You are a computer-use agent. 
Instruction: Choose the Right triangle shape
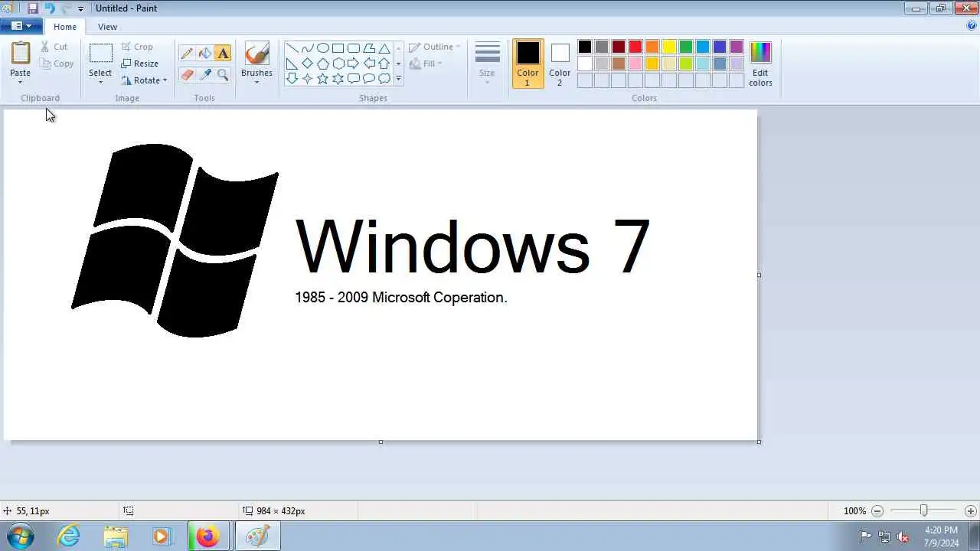tap(292, 64)
